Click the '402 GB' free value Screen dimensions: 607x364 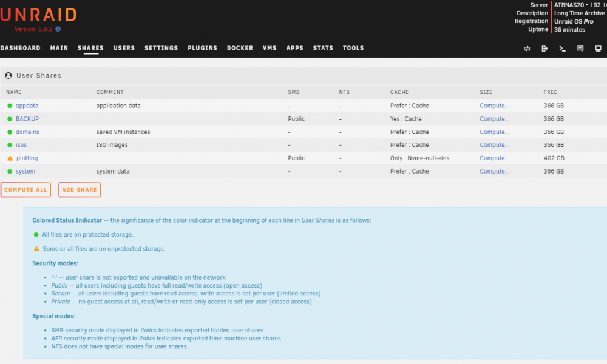tap(554, 158)
